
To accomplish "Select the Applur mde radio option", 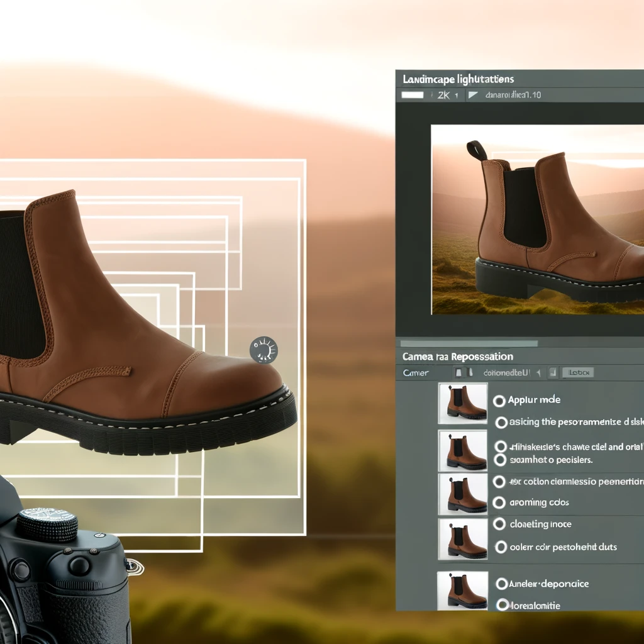I will pyautogui.click(x=499, y=401).
